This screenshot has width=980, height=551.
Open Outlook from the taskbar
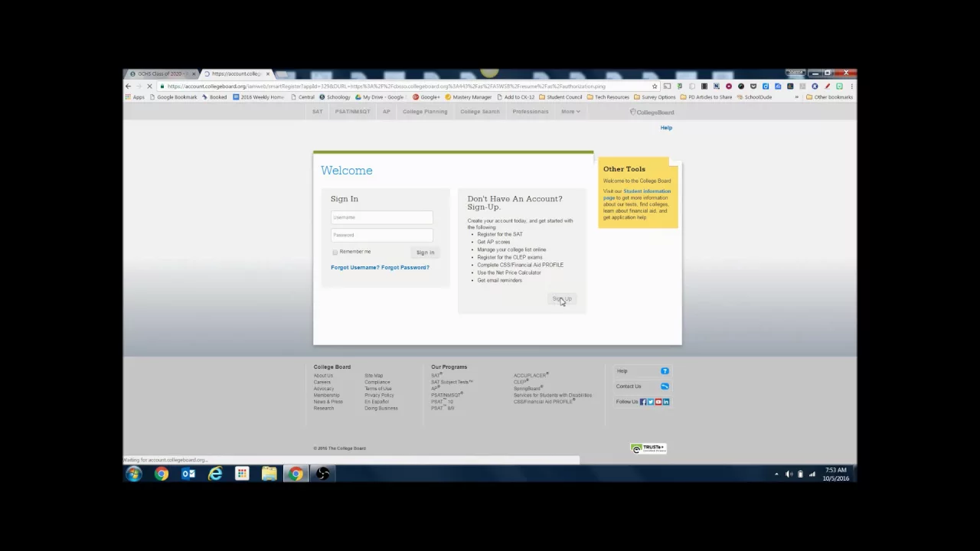188,474
